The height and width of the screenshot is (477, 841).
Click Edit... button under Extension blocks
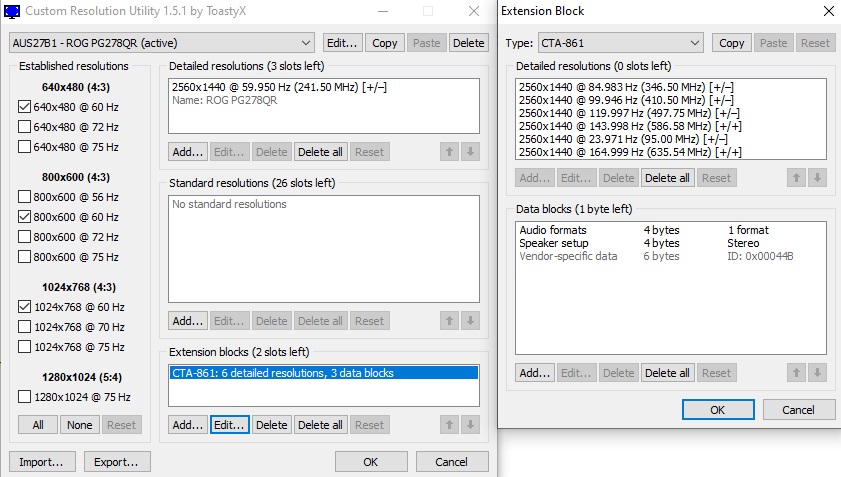(x=229, y=425)
